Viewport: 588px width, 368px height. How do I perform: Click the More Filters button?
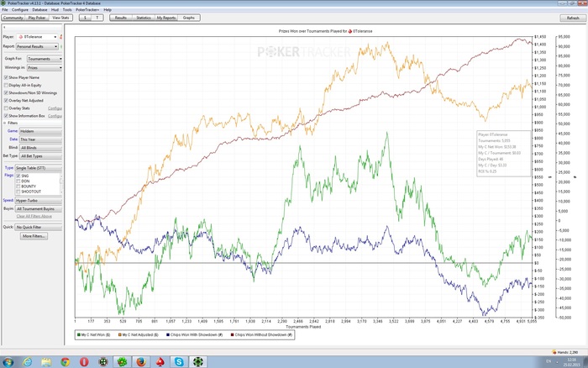click(x=34, y=236)
